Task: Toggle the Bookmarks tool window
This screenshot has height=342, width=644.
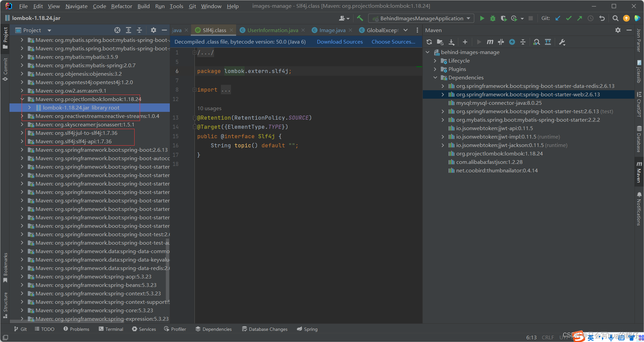Action: (x=5, y=268)
